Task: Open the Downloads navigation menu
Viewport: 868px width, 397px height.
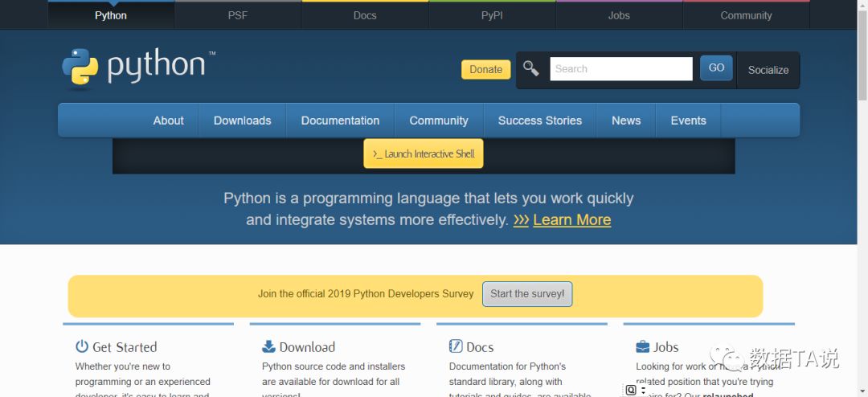Action: coord(242,121)
